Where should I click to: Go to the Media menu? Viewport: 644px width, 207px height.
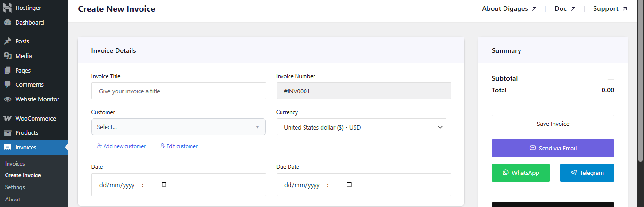(34, 56)
